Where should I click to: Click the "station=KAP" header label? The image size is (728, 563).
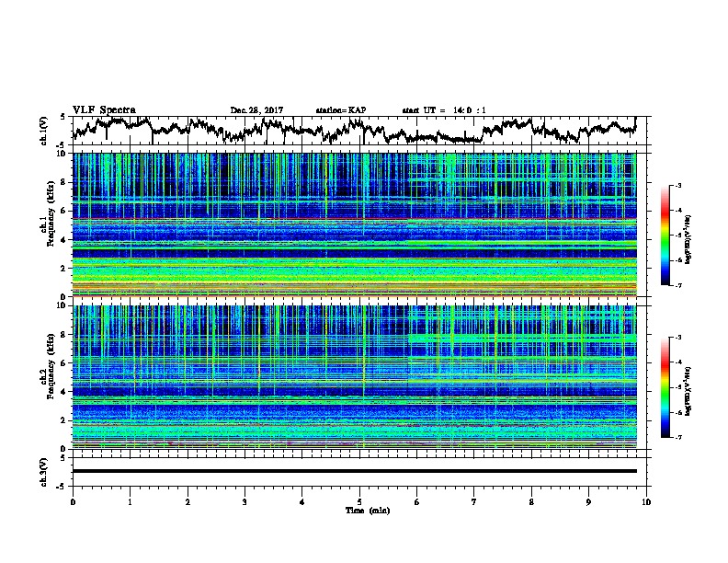(341, 110)
